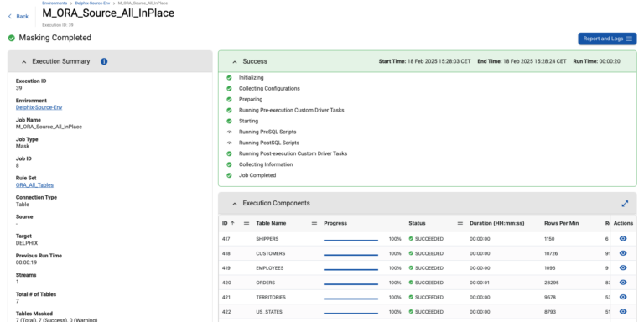This screenshot has width=644, height=322.
Task: Select the Run Time 00:00:20 value
Action: 610,61
